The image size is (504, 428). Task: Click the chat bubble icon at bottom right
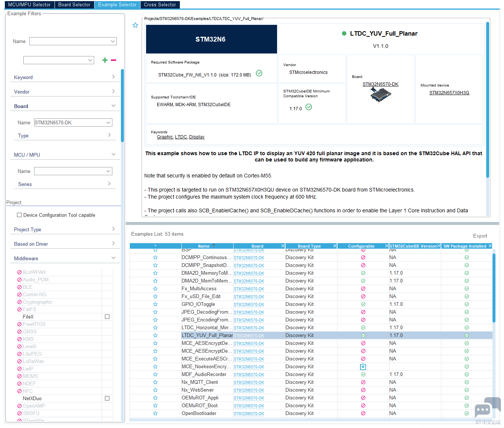coord(487,408)
